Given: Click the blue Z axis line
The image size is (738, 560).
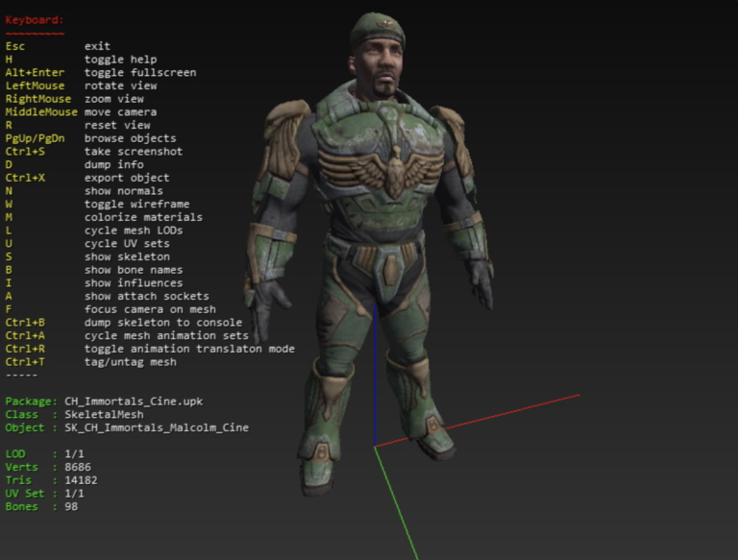Looking at the screenshot, I should click(374, 384).
